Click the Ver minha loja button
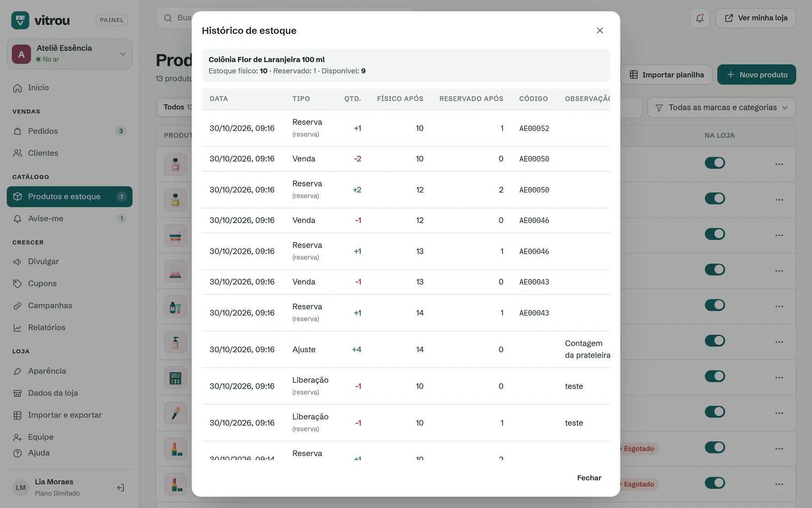Viewport: 812px width, 508px height. (756, 18)
